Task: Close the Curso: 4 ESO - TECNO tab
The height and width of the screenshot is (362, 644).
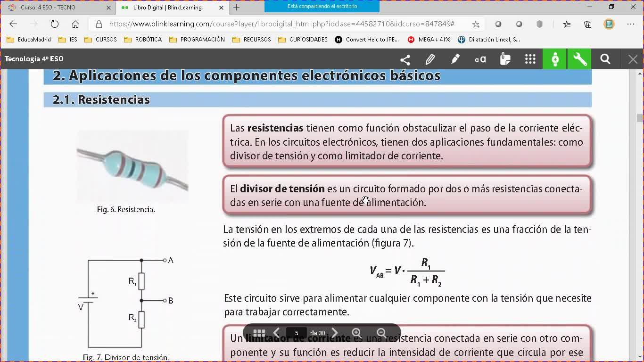Action: [x=109, y=8]
